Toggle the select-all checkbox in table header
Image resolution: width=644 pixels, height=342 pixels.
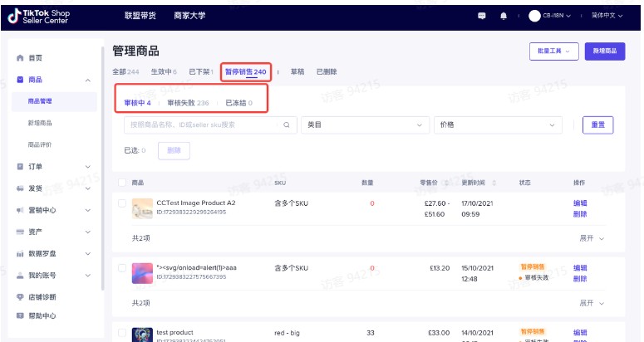[122, 183]
